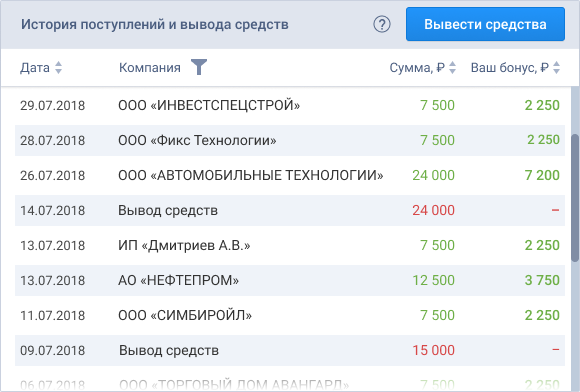Viewport: 580px width, 392px height.
Task: Click the Сумма, ₽ column header
Action: [417, 68]
